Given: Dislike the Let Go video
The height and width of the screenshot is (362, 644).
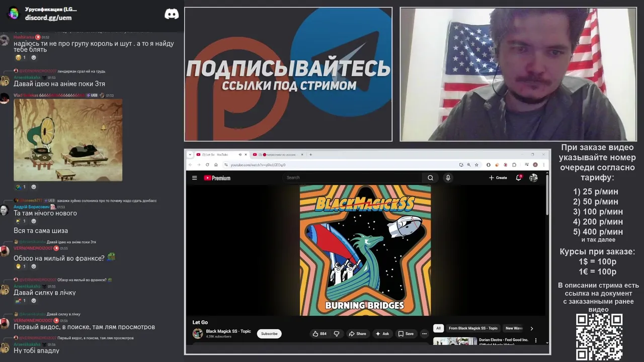Looking at the screenshot, I should click(x=337, y=333).
